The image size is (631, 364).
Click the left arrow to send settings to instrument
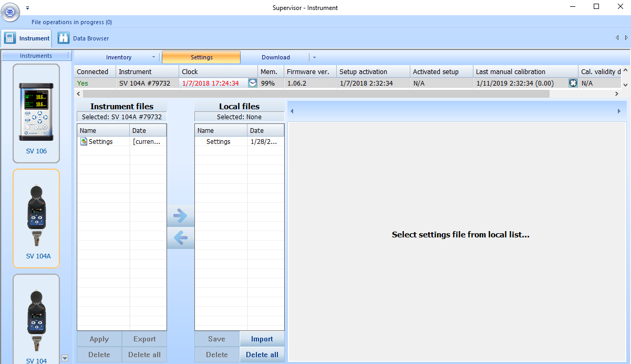pos(180,239)
